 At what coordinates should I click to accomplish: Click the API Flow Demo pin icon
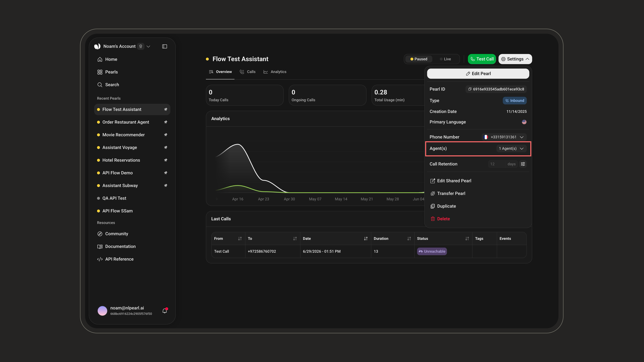(x=166, y=173)
